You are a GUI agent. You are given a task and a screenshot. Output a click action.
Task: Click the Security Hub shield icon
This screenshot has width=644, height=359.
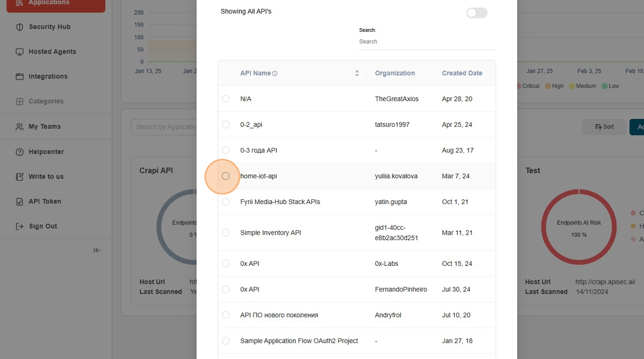point(20,27)
